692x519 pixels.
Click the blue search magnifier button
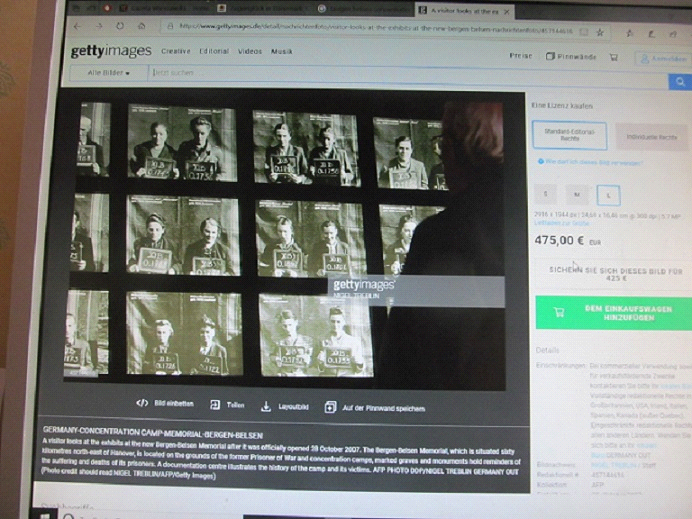pyautogui.click(x=680, y=82)
